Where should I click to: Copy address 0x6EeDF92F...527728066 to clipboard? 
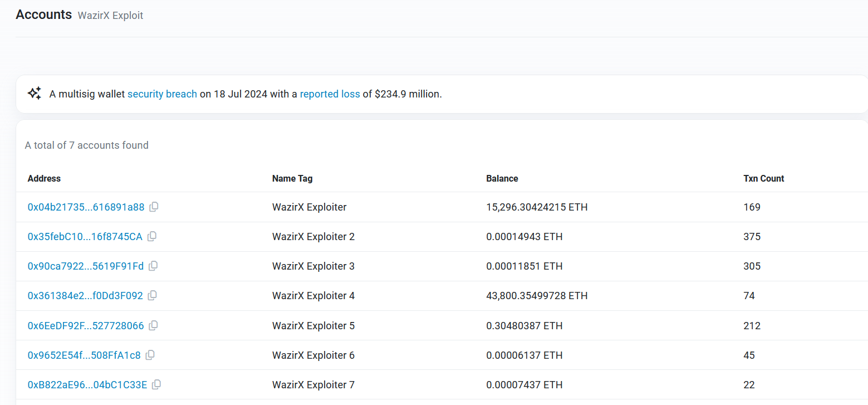coord(154,325)
